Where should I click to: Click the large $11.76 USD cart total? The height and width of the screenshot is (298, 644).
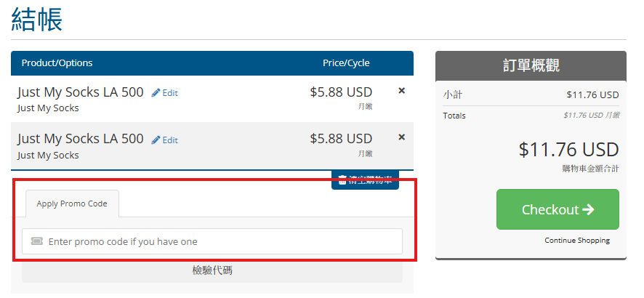pyautogui.click(x=568, y=150)
